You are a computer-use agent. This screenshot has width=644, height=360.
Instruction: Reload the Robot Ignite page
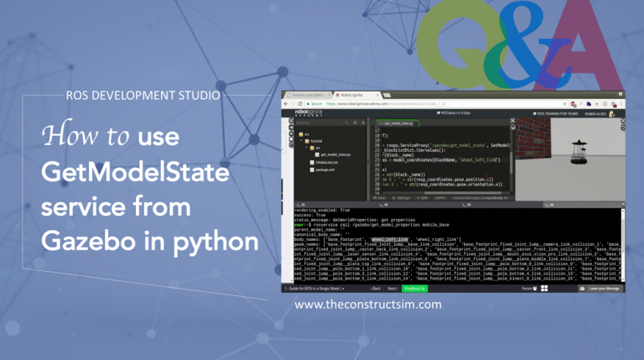[x=300, y=104]
